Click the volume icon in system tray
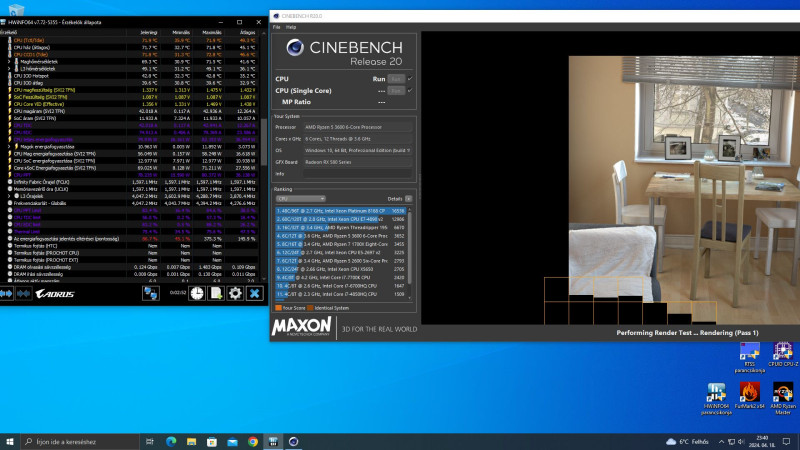Screen dimensions: 800x450 pyautogui.click(x=741, y=441)
